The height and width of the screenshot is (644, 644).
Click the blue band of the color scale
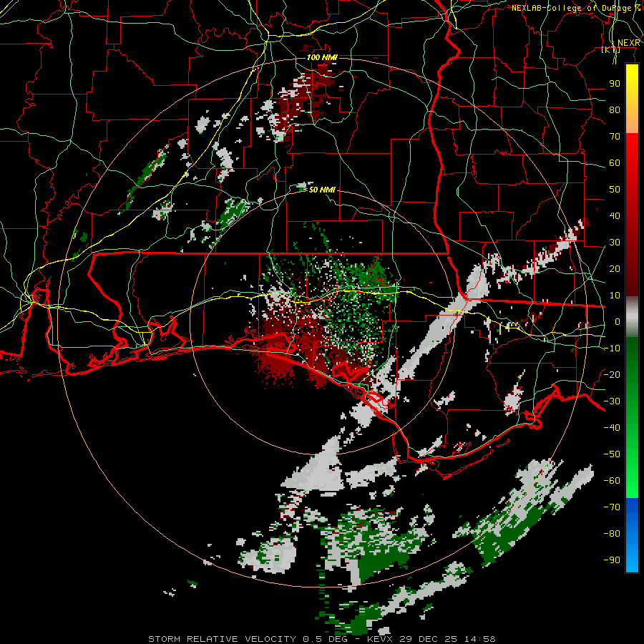click(632, 535)
